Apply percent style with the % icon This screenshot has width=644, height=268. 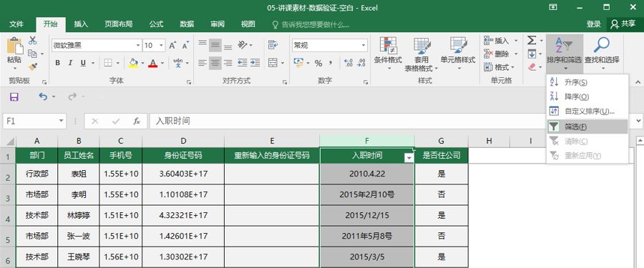pos(318,63)
